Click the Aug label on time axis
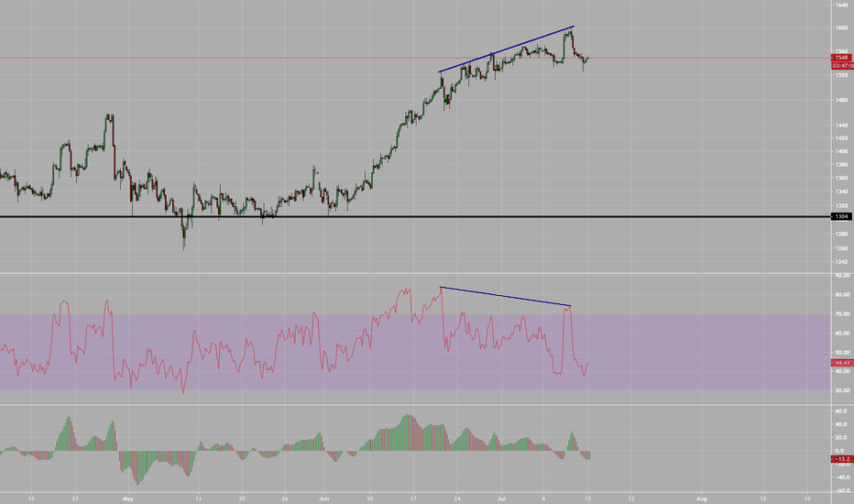Image resolution: width=854 pixels, height=504 pixels. tap(702, 499)
